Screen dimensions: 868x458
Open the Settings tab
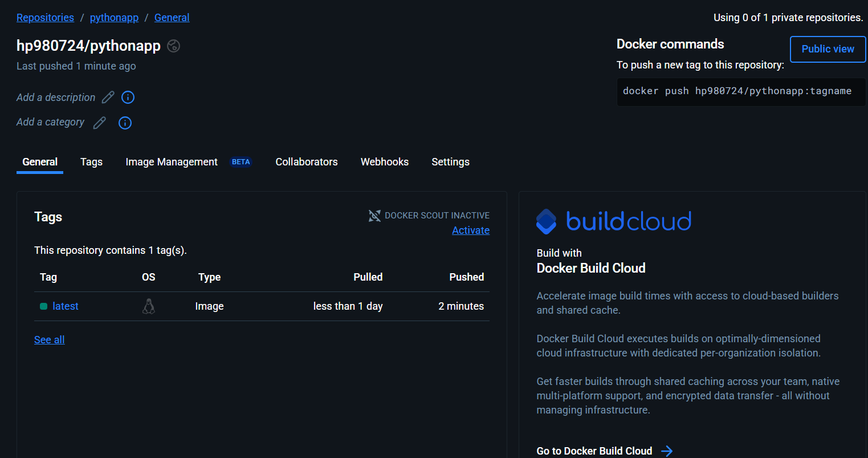pos(450,162)
